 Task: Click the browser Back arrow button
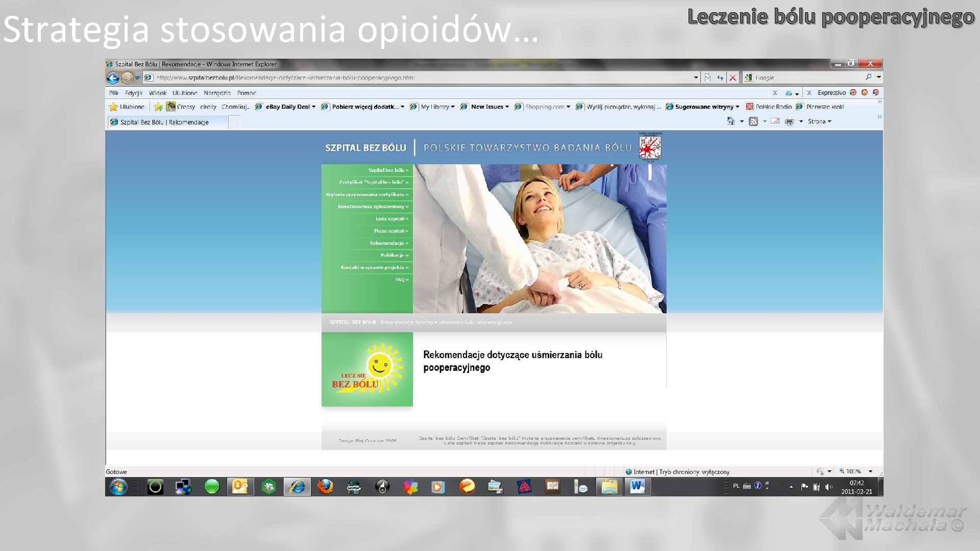113,78
